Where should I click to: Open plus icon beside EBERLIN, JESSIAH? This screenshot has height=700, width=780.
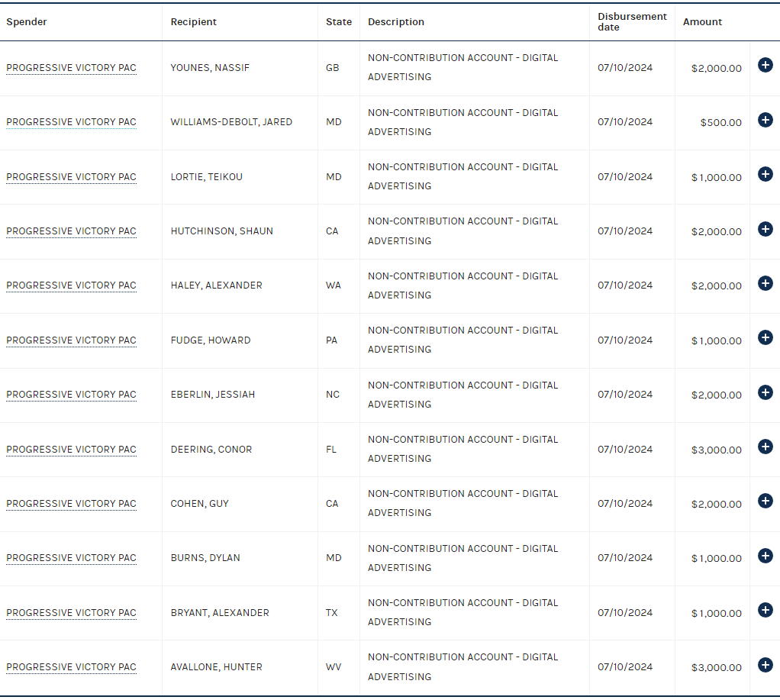(x=765, y=392)
